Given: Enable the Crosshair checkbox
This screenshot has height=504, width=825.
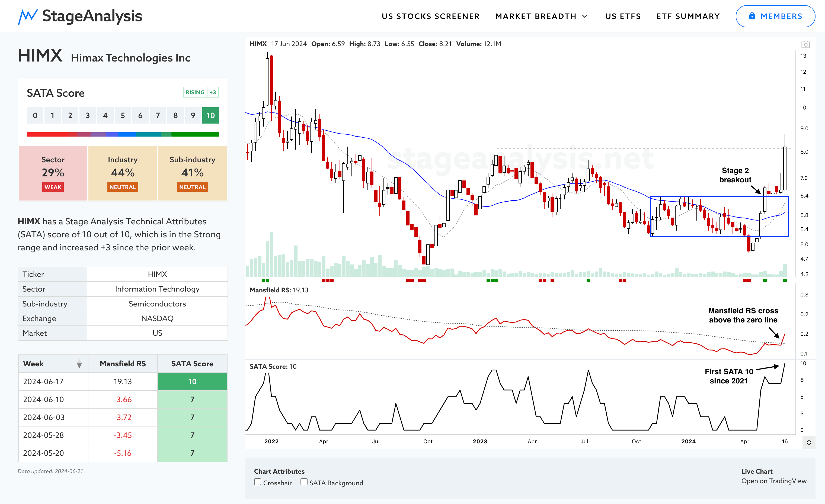Looking at the screenshot, I should coord(257,482).
